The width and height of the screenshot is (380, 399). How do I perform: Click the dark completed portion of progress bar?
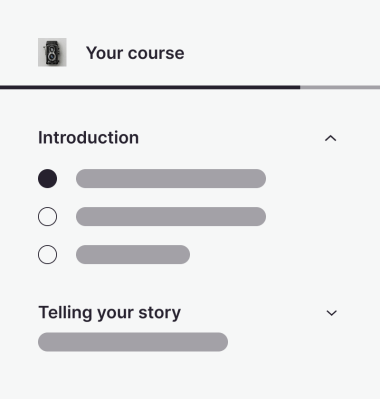(x=150, y=87)
